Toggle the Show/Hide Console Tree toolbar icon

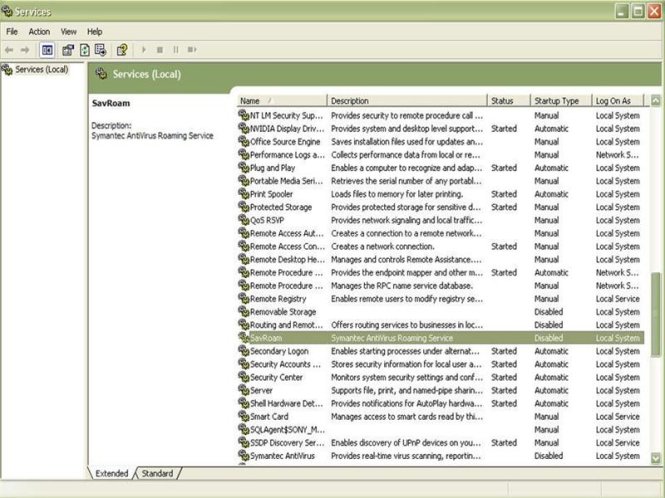pyautogui.click(x=47, y=50)
